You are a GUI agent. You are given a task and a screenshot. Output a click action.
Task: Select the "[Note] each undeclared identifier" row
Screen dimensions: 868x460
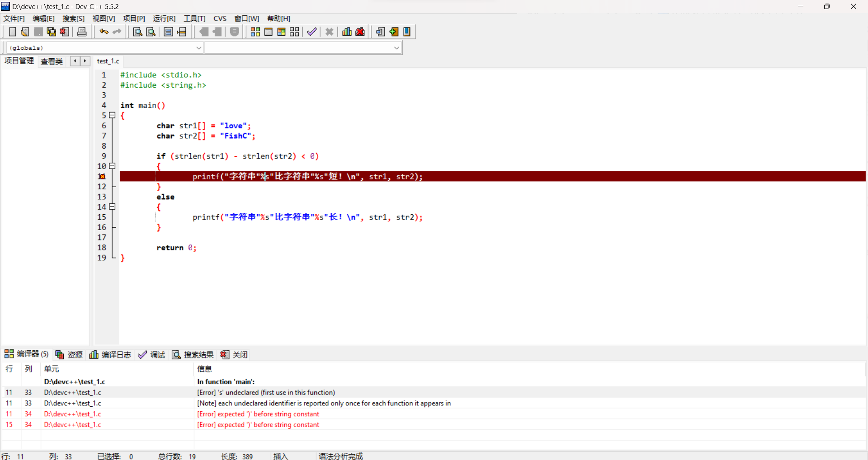point(434,403)
